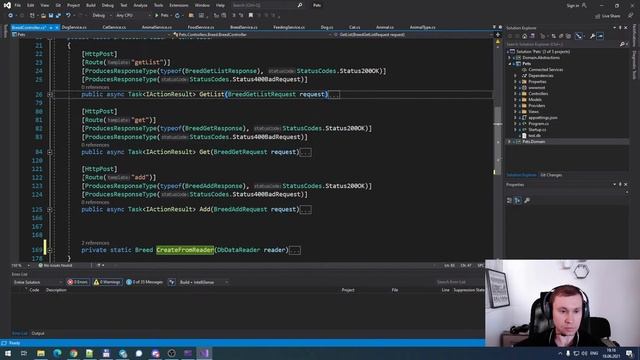Click the Visual Studio taskbar icon
The width and height of the screenshot is (640, 360).
[x=204, y=353]
